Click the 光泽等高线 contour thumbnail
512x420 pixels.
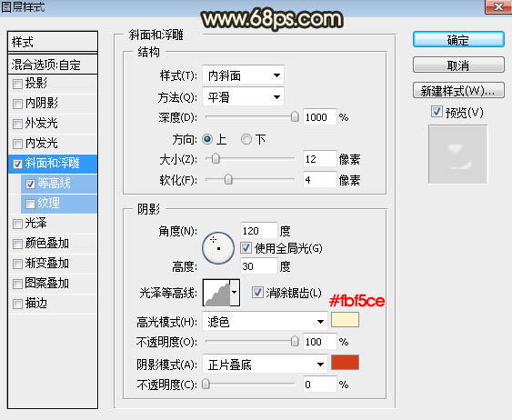216,293
